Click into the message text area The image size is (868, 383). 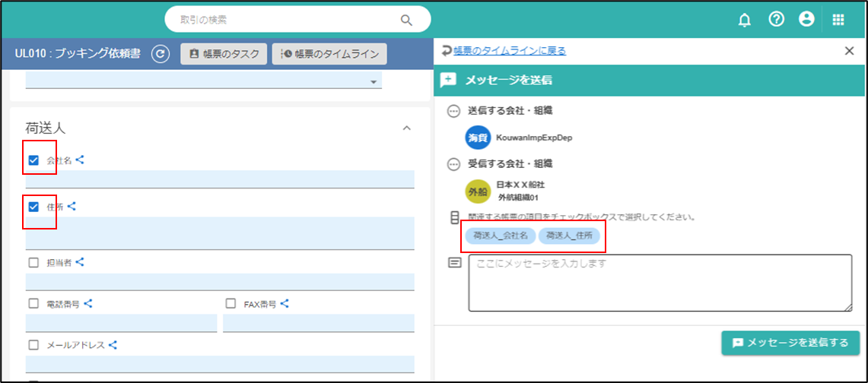pos(660,283)
